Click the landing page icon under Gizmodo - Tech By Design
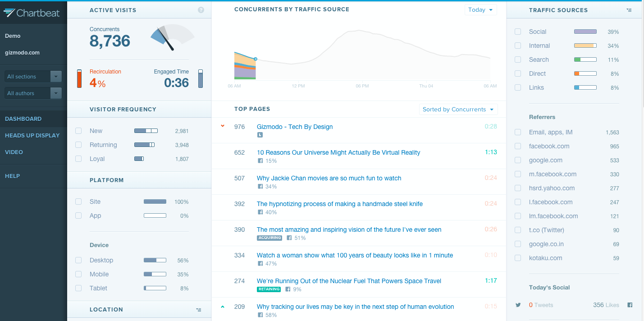The height and width of the screenshot is (321, 644). 260,135
